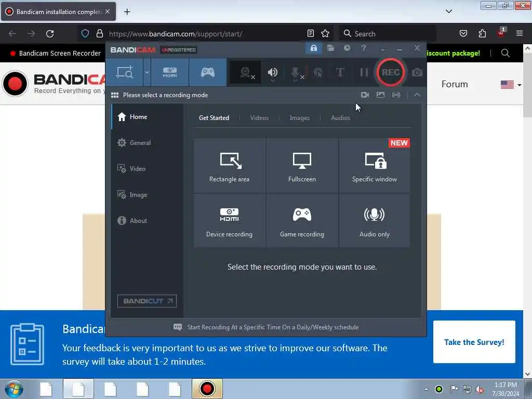Toggle the text overlay T icon

pyautogui.click(x=340, y=72)
